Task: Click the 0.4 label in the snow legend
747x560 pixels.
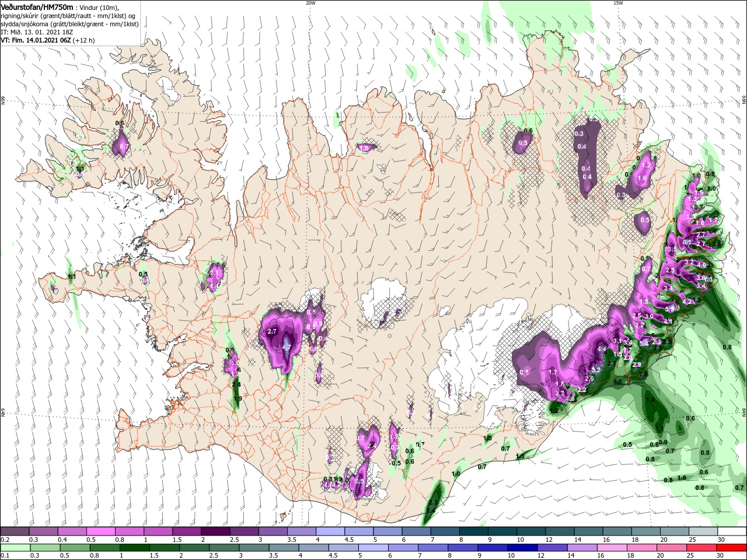Action: pyautogui.click(x=62, y=540)
